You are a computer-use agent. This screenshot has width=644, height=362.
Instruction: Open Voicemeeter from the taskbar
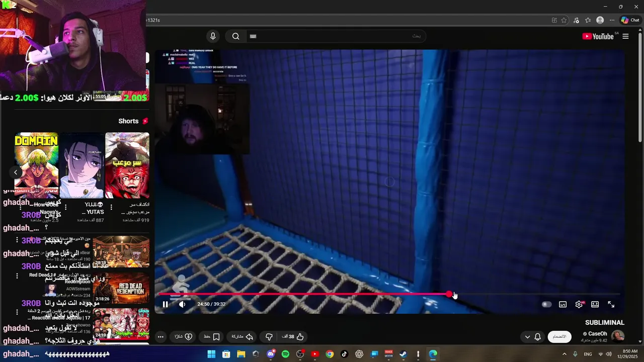click(388, 354)
